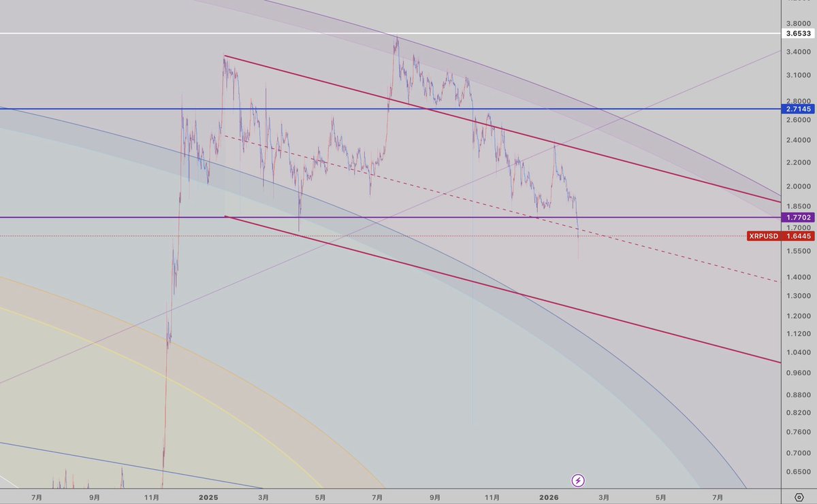Click the 2.0000 price scale value
817x504 pixels.
[x=797, y=186]
